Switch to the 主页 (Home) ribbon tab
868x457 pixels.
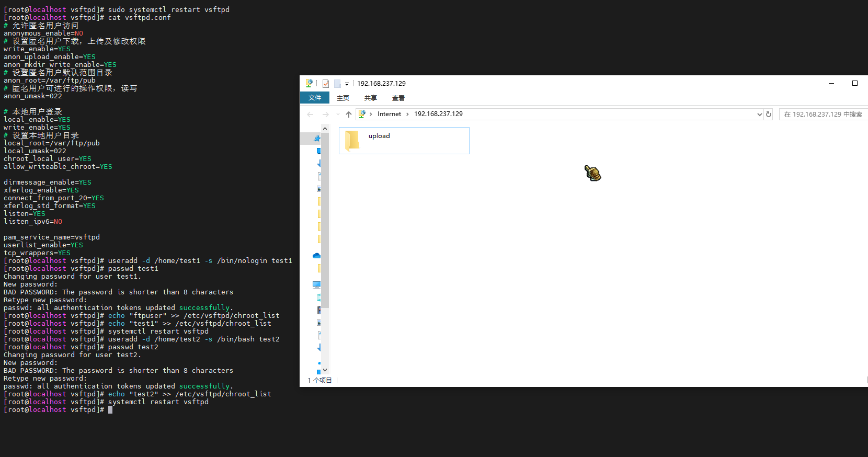[x=343, y=98]
